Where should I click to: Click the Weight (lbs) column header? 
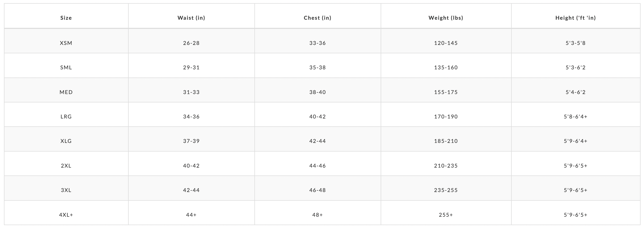click(x=446, y=18)
